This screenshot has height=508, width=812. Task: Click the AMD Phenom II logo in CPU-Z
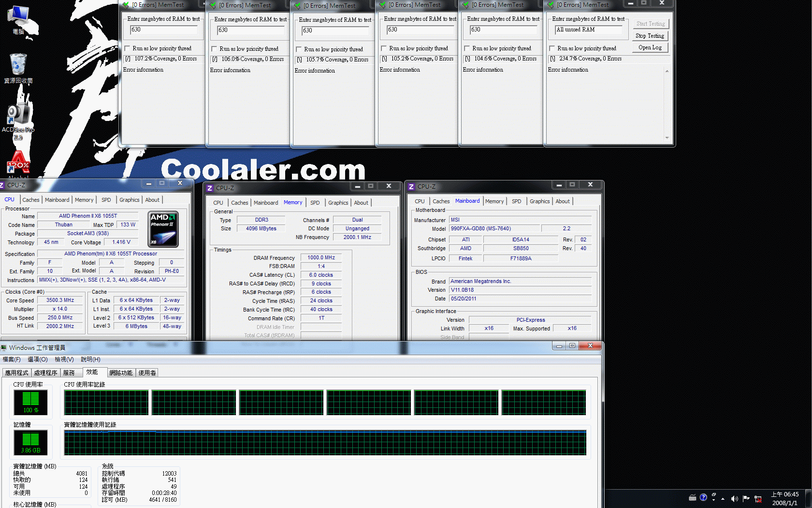[x=163, y=229]
